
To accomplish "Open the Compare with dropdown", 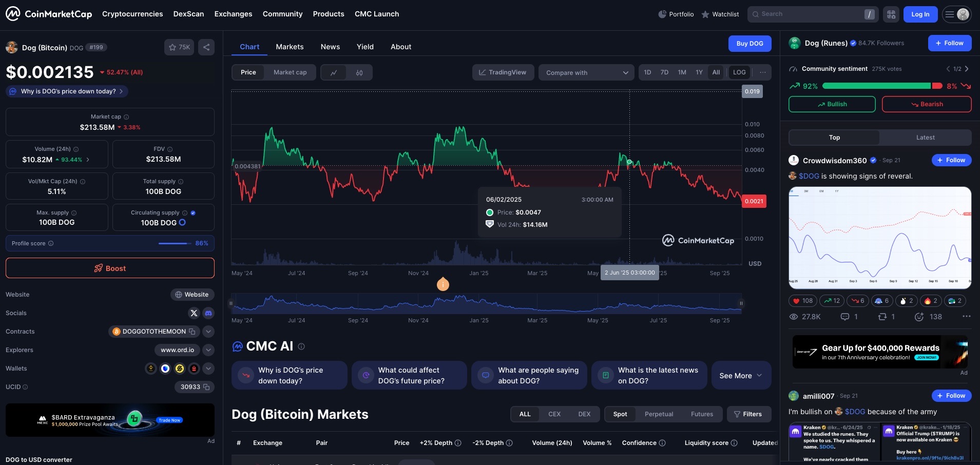I will (586, 72).
